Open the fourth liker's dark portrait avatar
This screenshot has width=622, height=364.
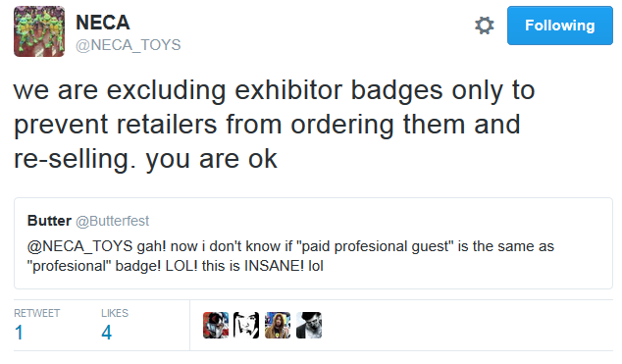click(309, 325)
